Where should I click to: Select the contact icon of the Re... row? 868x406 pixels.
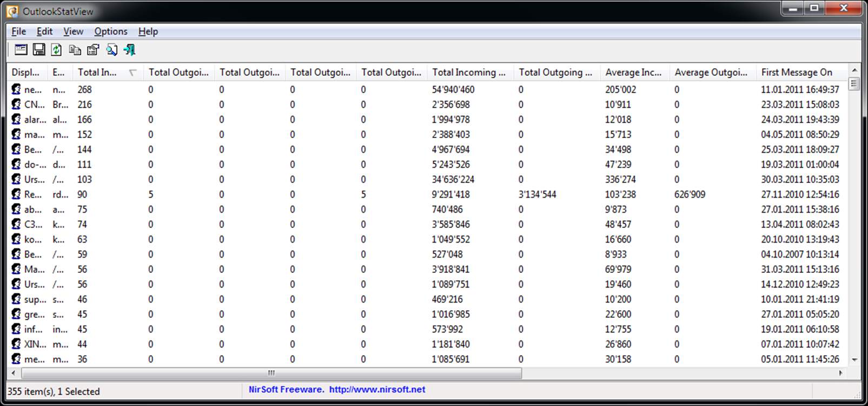pyautogui.click(x=16, y=194)
